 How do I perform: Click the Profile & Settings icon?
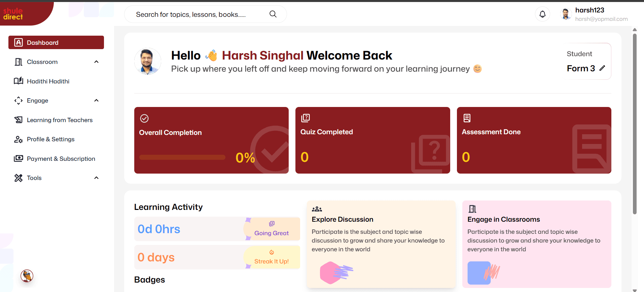click(19, 139)
